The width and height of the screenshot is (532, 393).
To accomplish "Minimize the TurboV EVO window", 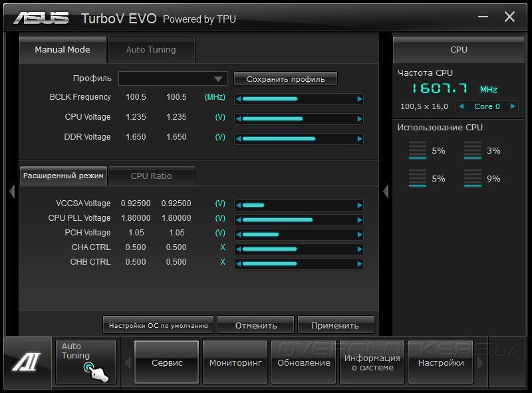I will point(483,17).
